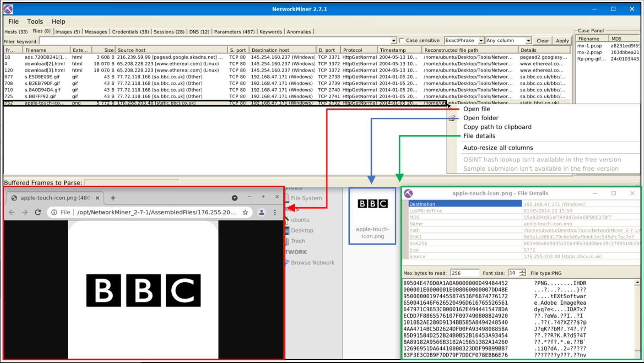This screenshot has height=363, width=644.
Task: Select the download[2].html file row
Action: point(287,64)
